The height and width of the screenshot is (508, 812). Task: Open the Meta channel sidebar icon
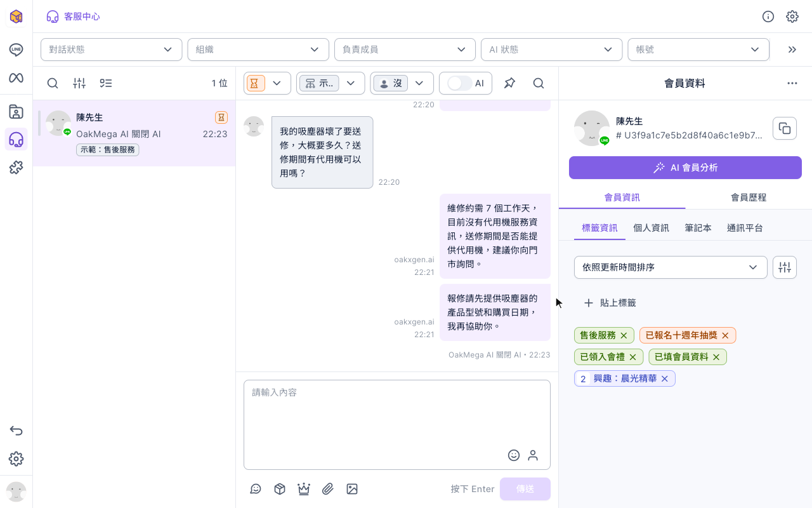(x=16, y=77)
